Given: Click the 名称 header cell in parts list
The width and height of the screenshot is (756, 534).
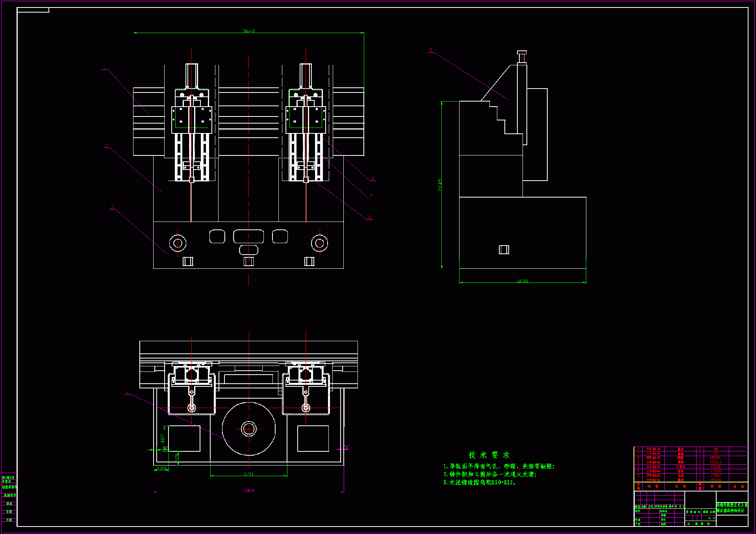Looking at the screenshot, I should [680, 486].
